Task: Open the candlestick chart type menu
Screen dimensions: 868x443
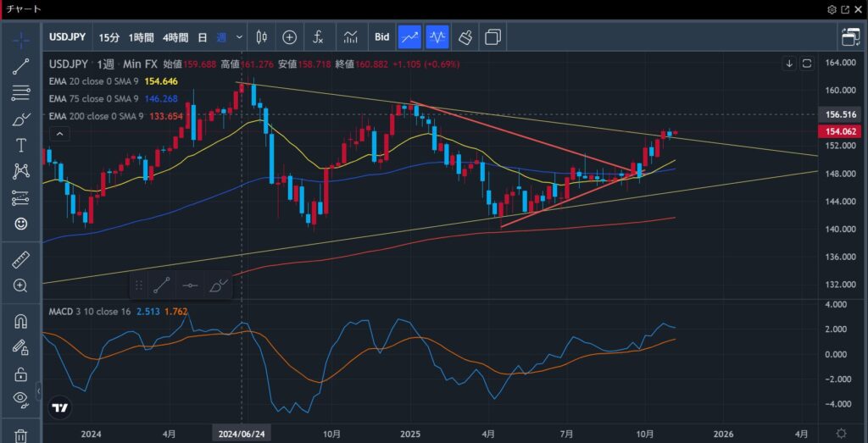Action: (x=261, y=37)
